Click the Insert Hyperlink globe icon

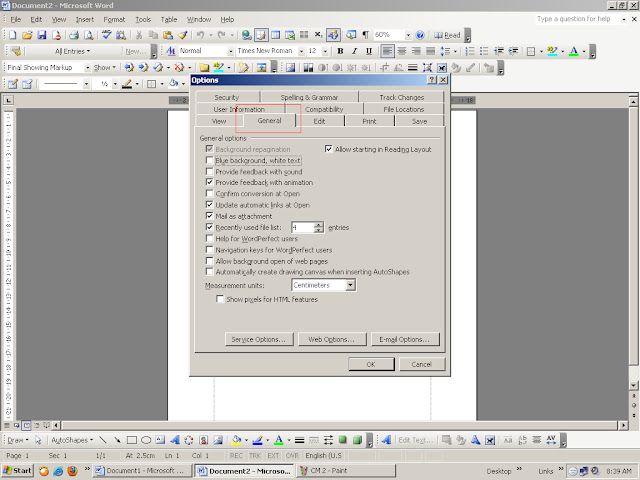(246, 35)
